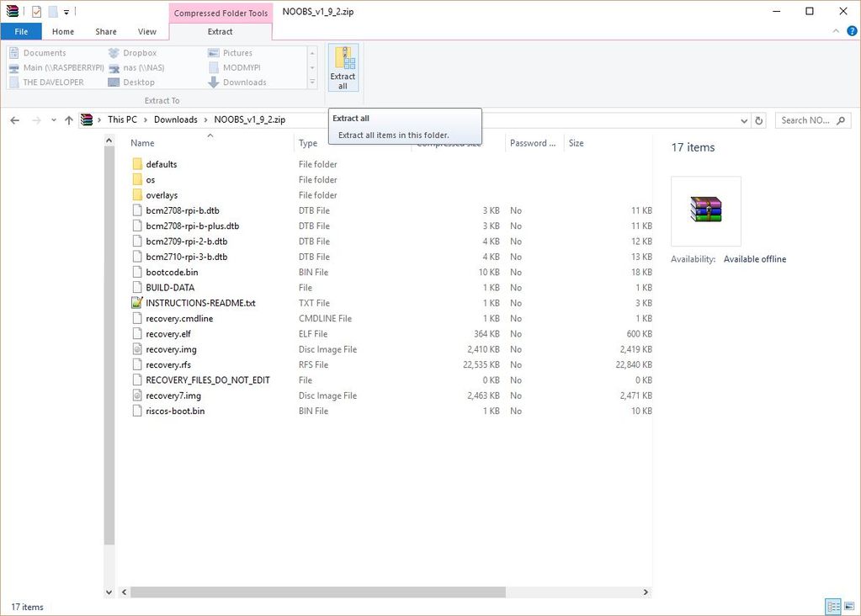This screenshot has width=861, height=616.
Task: Click the Back navigation arrow
Action: 15,120
